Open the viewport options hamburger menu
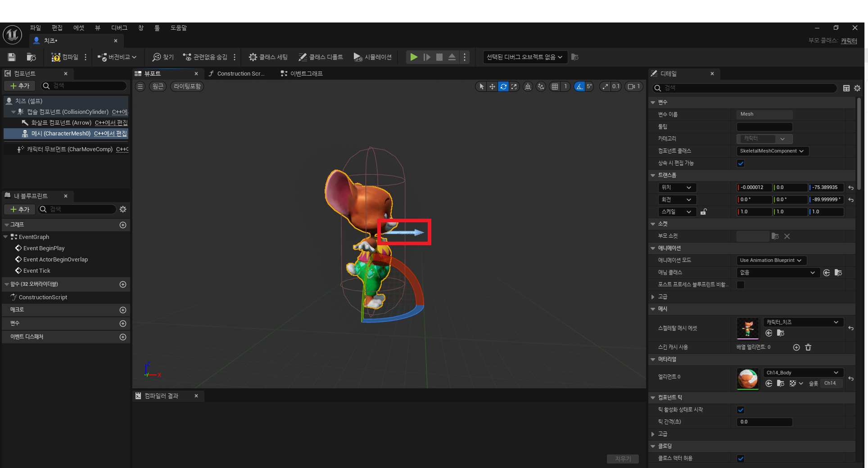This screenshot has height=468, width=868. click(x=140, y=86)
